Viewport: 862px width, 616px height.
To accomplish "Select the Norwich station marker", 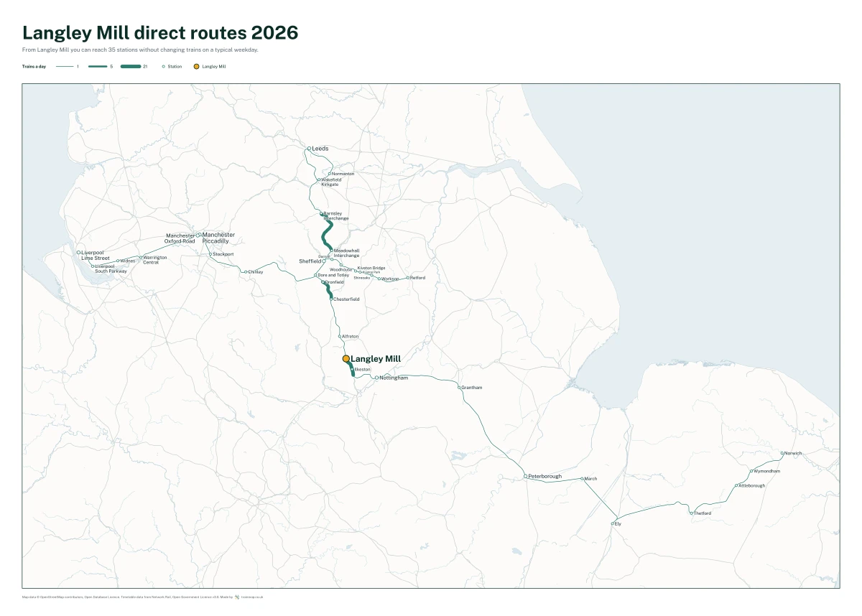I will tap(782, 453).
